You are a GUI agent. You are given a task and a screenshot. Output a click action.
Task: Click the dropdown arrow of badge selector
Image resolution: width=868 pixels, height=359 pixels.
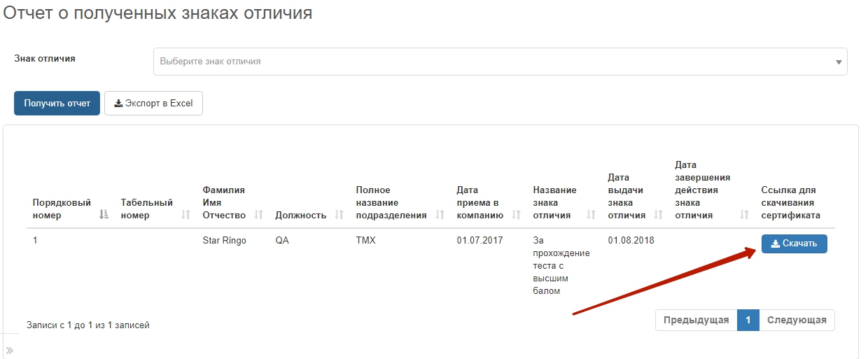point(839,62)
